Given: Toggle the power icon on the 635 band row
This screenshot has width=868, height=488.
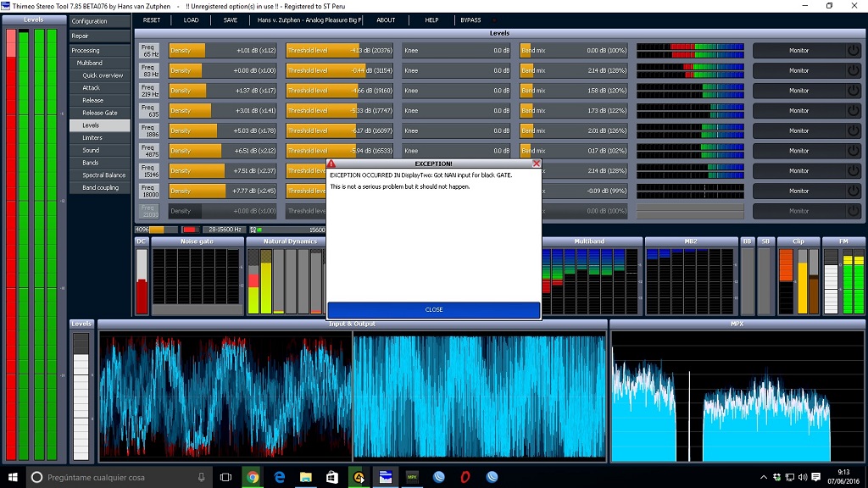Looking at the screenshot, I should click(x=853, y=111).
